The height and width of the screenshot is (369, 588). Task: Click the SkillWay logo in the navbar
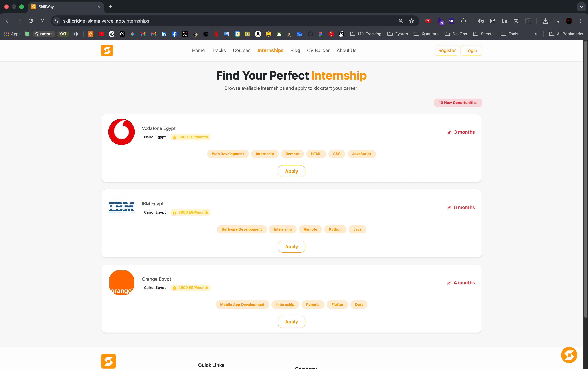click(107, 50)
